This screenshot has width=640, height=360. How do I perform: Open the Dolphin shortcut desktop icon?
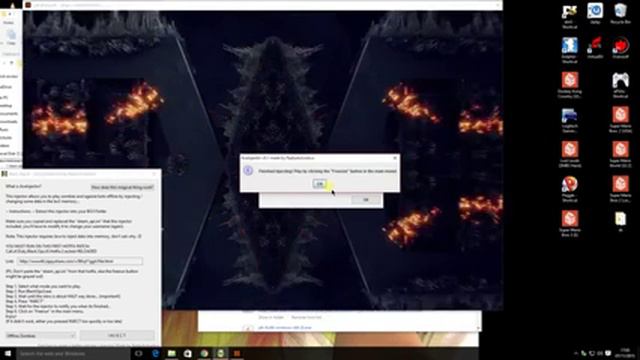(x=570, y=50)
